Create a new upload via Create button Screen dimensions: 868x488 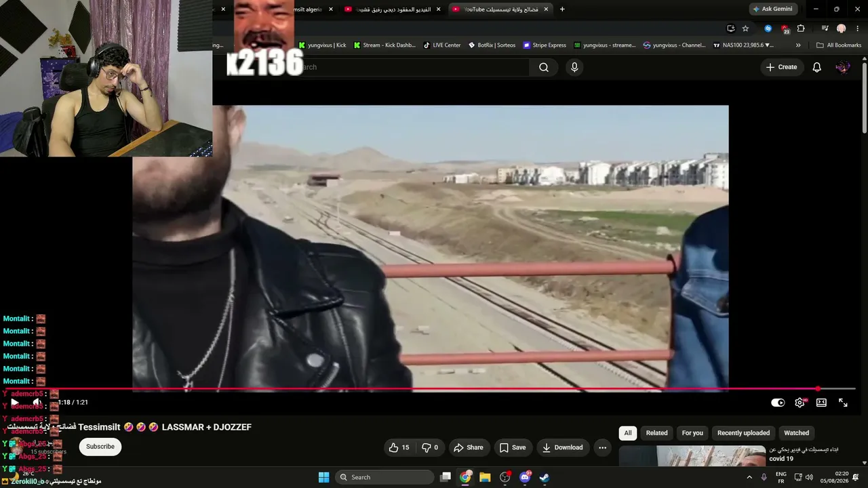781,67
